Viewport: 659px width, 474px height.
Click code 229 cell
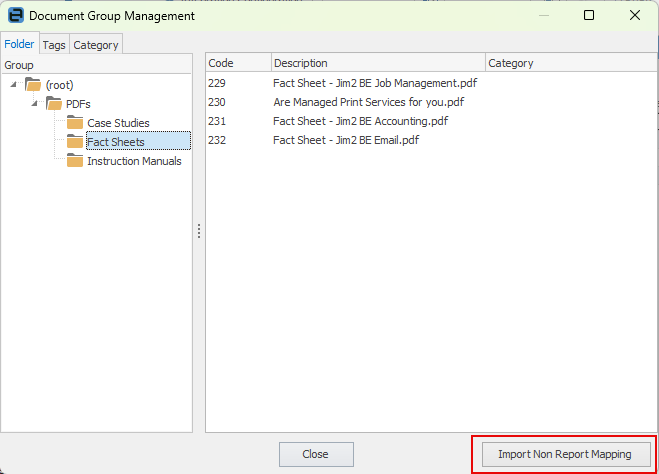click(217, 83)
